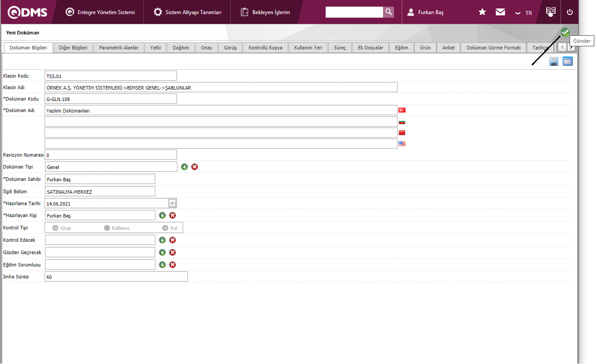Click the İmha Süresi input field

116,277
